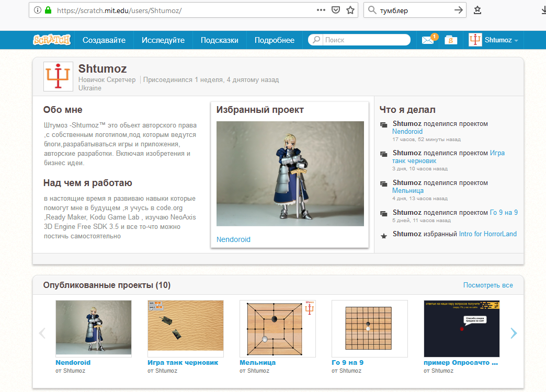Click the Опубликованные проекты (10) heading
The image size is (546, 392).
tap(107, 285)
